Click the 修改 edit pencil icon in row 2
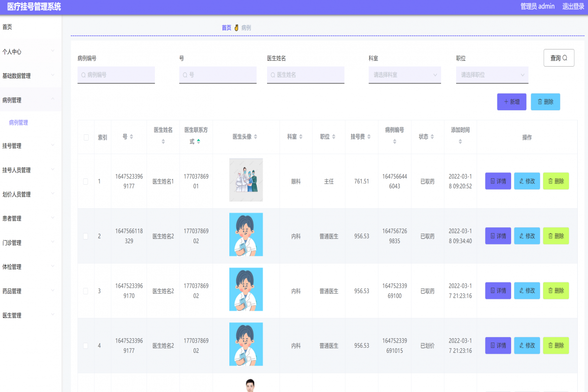The image size is (588, 392). pos(521,236)
